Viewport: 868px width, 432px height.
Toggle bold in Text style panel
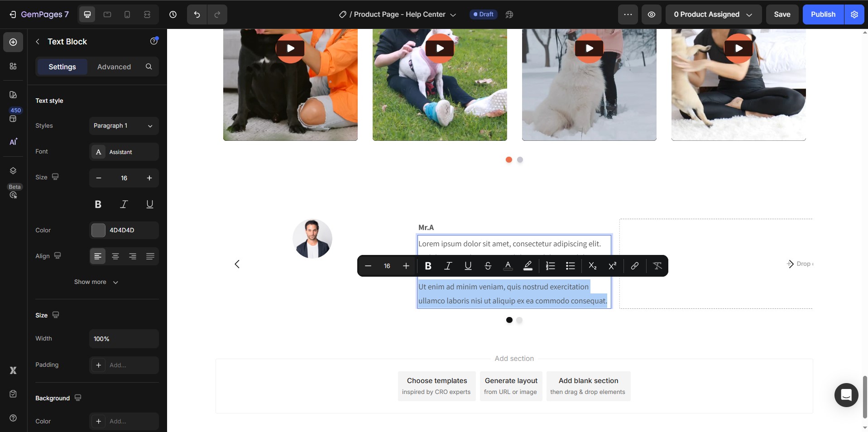click(98, 204)
